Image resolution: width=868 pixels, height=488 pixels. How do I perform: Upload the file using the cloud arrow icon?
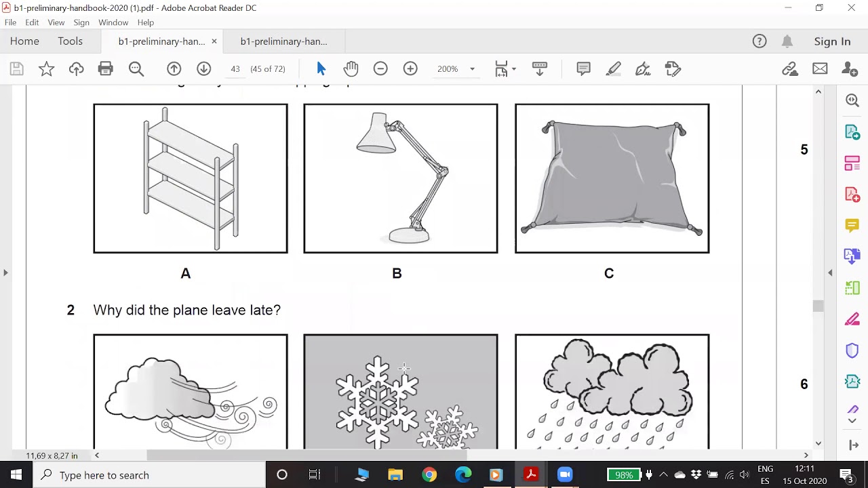(76, 68)
